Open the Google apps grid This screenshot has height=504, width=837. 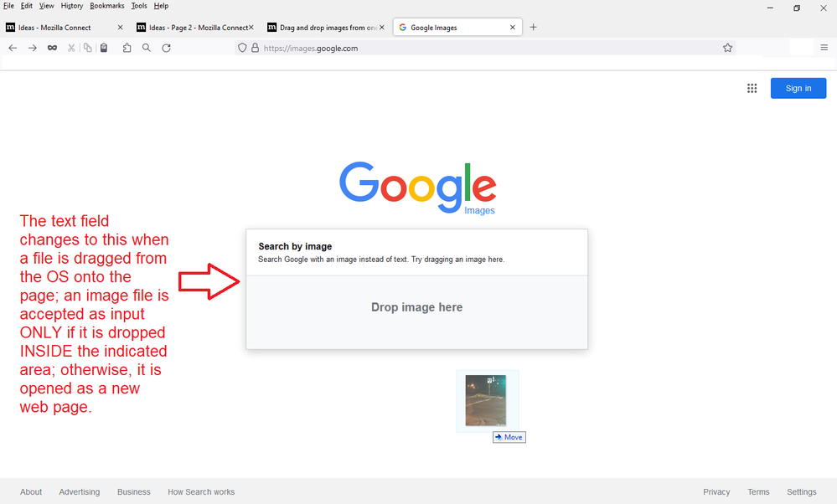pyautogui.click(x=752, y=88)
